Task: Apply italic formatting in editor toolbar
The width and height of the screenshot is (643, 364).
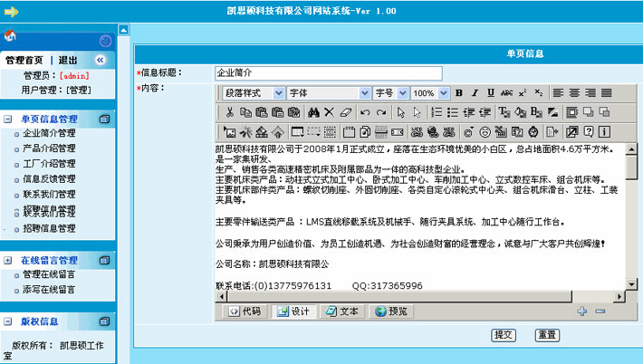Action: (475, 93)
